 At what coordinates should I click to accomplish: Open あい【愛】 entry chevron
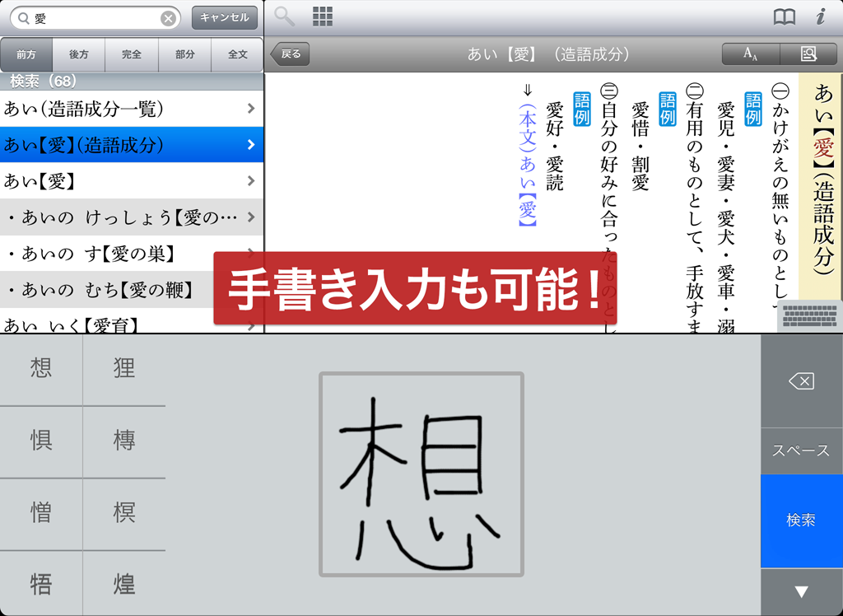[x=250, y=181]
